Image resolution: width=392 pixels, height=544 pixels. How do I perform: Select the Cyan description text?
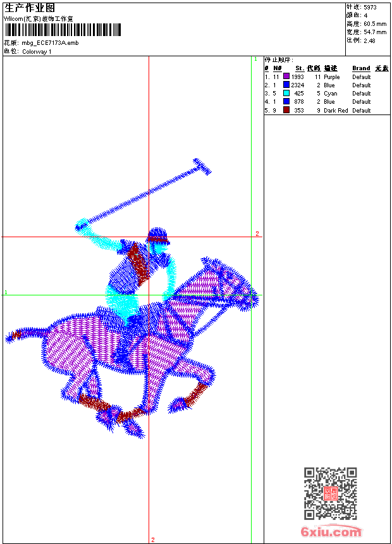(331, 94)
